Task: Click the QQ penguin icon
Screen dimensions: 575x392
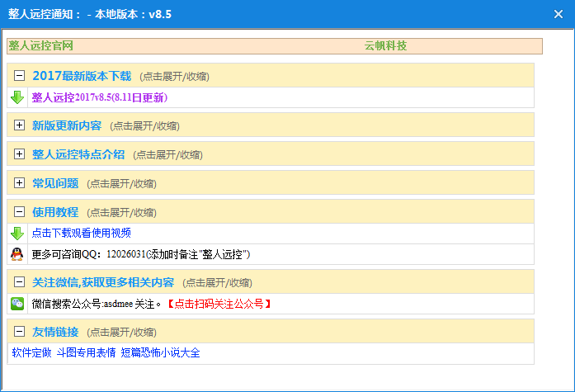Action: coord(17,254)
